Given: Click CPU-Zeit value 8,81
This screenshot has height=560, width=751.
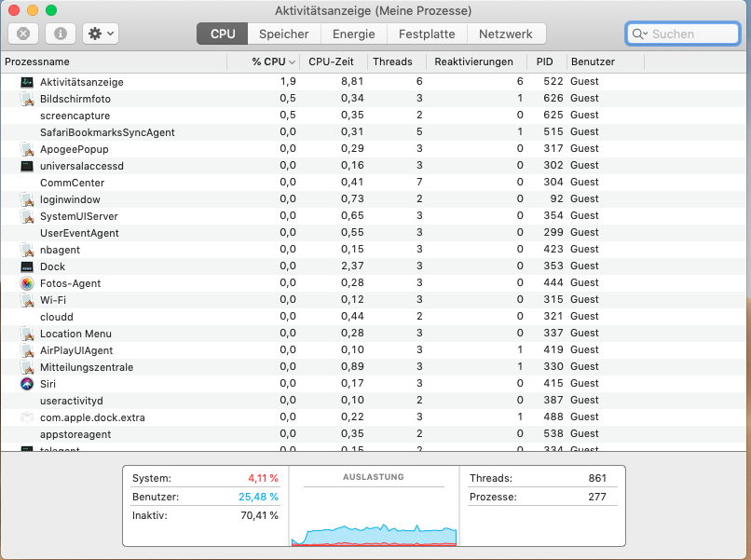Looking at the screenshot, I should tap(352, 81).
